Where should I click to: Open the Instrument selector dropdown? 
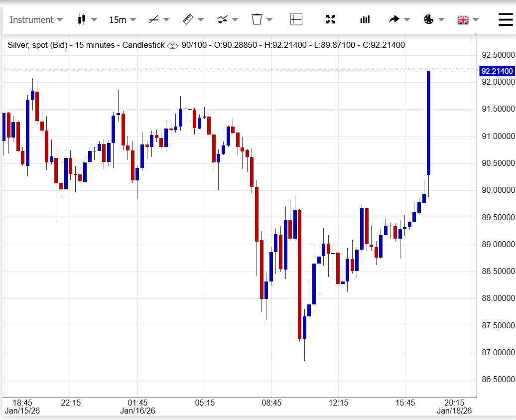(x=36, y=20)
